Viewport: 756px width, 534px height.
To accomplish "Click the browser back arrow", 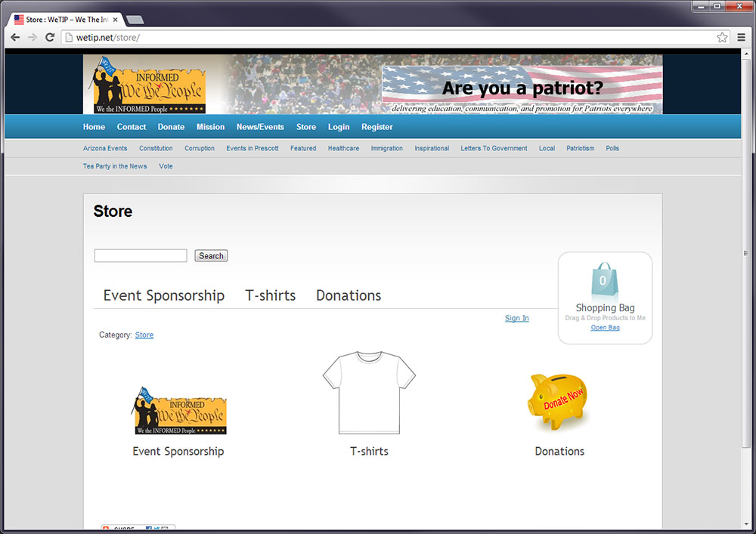I will (x=15, y=38).
